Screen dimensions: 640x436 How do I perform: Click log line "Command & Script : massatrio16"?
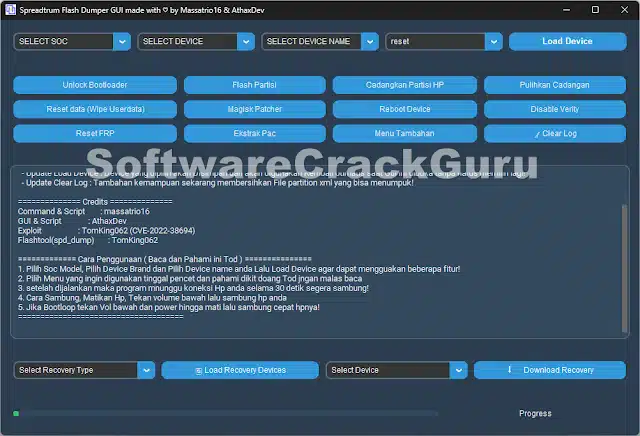click(x=84, y=211)
